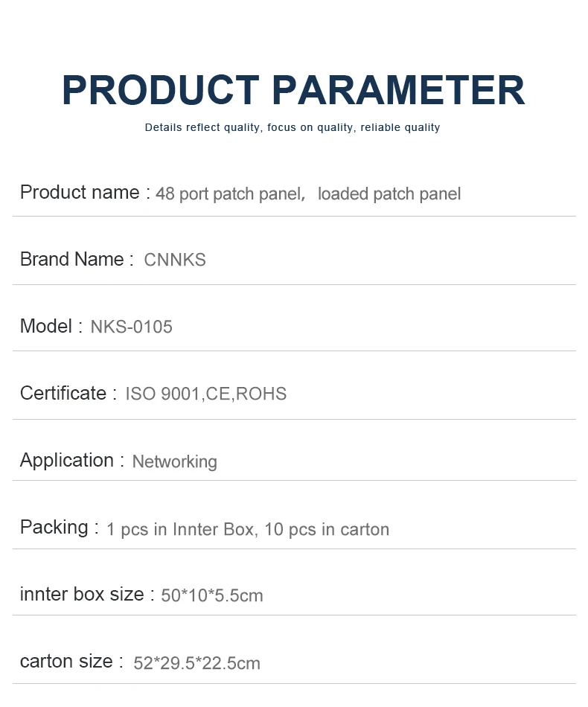Click the PRODUCT PARAMETER heading
Viewport: 588px width, 707px height.
coord(293,90)
